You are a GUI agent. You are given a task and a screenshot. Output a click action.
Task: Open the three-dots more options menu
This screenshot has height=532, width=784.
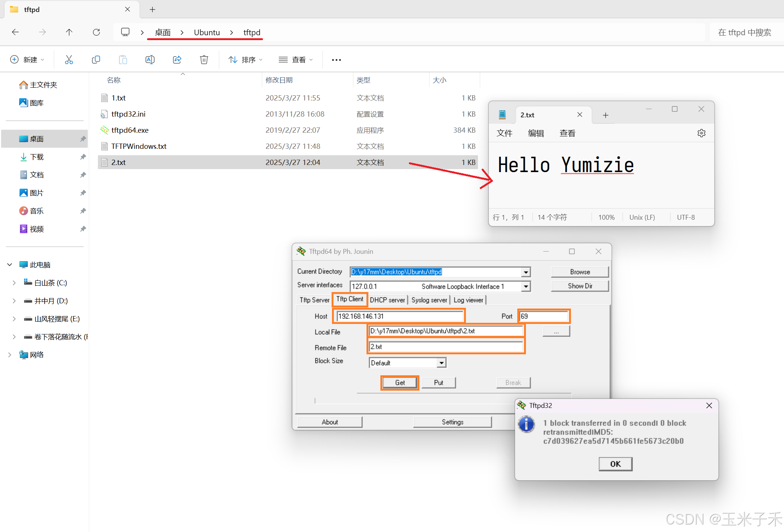point(336,60)
